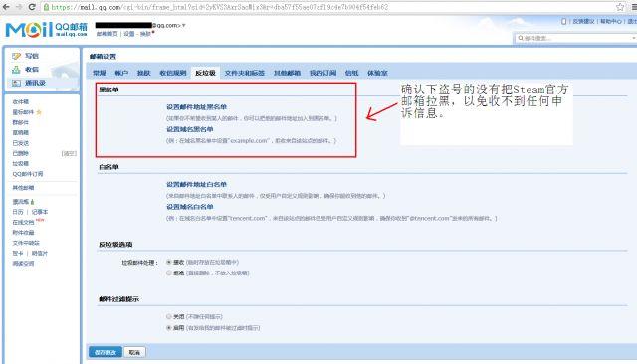637x364 pixels.
Task: Open the 草稿箱 drafts folder
Action: point(21,132)
